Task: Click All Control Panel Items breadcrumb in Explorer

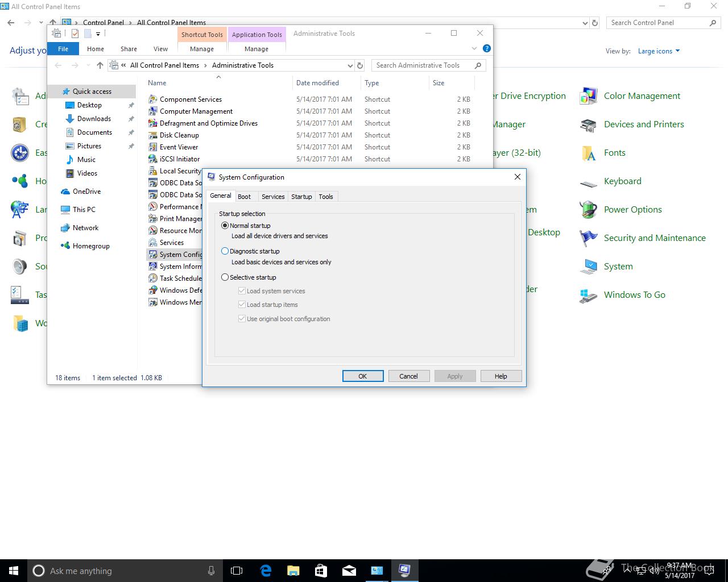Action: [x=164, y=65]
